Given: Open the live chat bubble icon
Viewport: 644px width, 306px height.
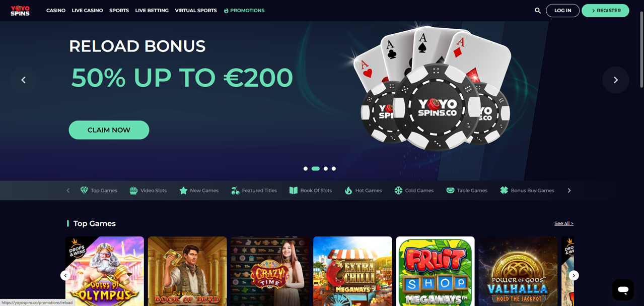Looking at the screenshot, I should pyautogui.click(x=623, y=290).
